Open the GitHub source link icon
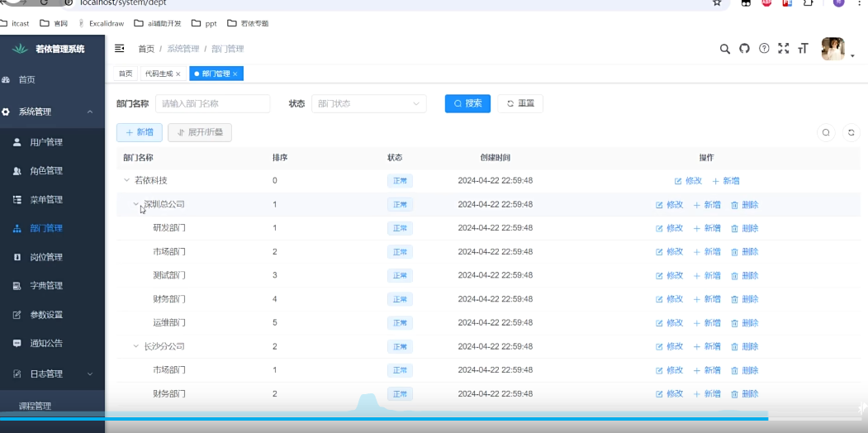The width and height of the screenshot is (868, 433). coord(745,49)
